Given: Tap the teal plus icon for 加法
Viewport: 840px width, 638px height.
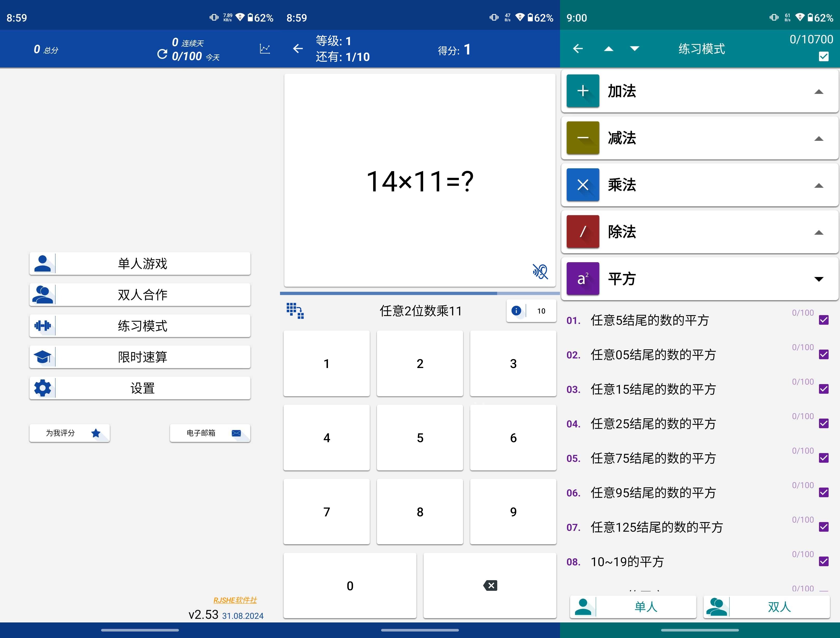Looking at the screenshot, I should click(583, 91).
